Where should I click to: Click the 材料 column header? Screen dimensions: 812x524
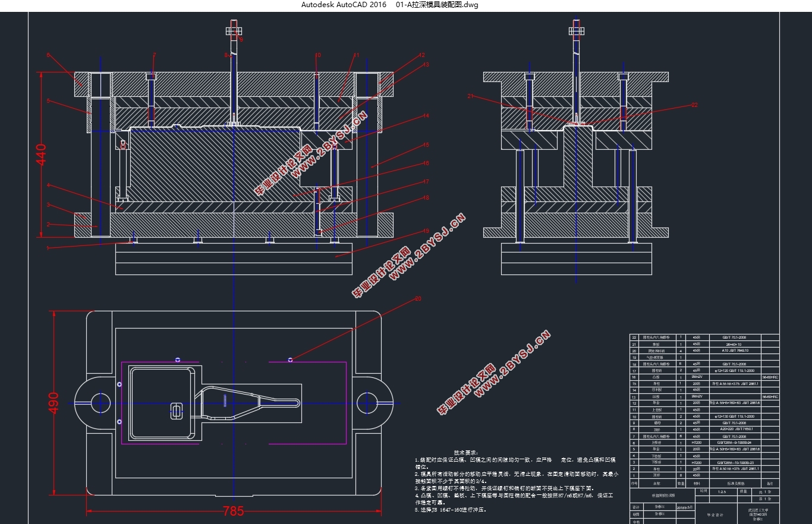tap(697, 483)
